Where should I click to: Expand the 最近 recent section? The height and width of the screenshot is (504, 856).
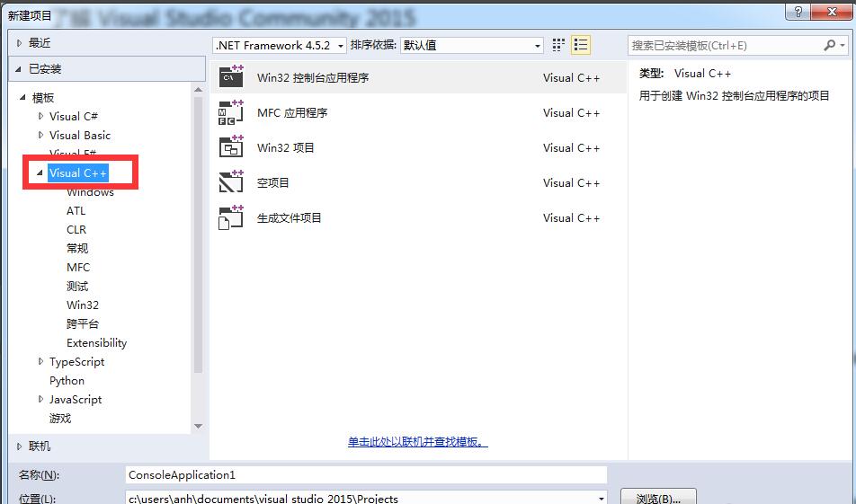tap(20, 42)
